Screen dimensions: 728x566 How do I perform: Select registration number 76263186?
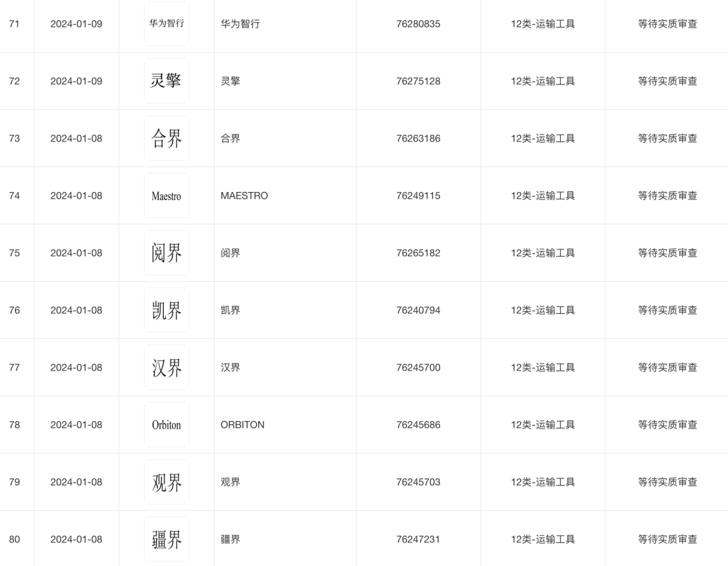[418, 138]
